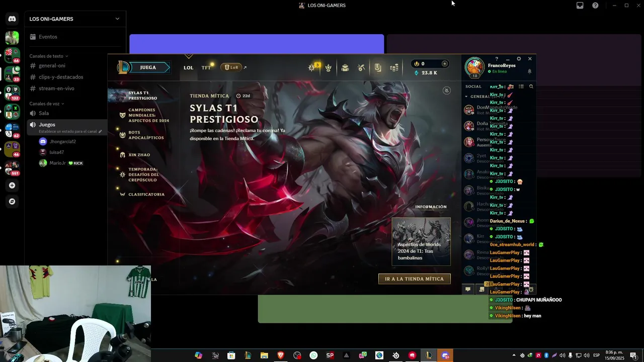Switch ESP keyboard language indicator
The image size is (644, 362).
point(596,355)
